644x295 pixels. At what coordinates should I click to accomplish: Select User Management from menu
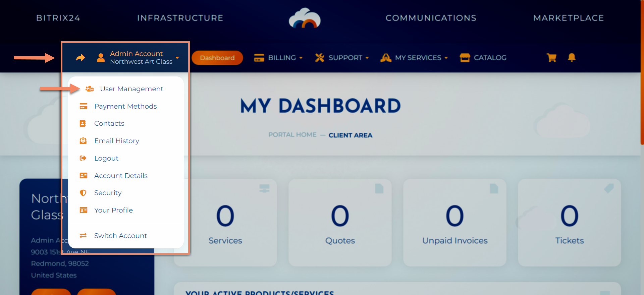click(131, 89)
